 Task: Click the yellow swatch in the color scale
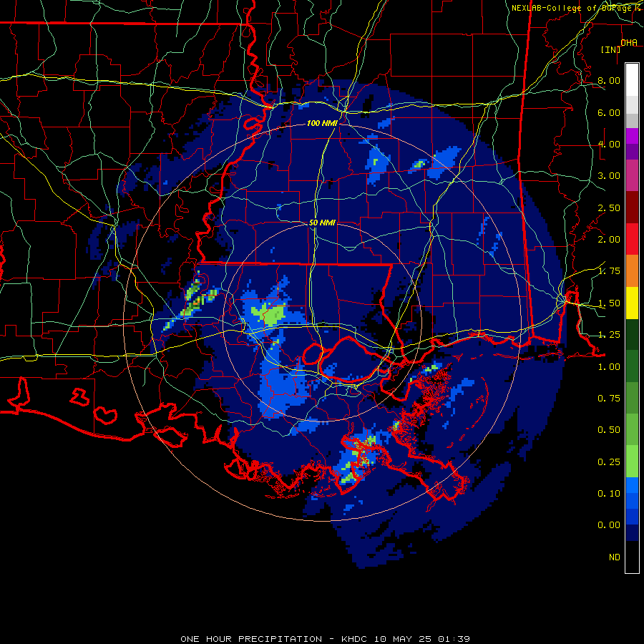[x=632, y=303]
